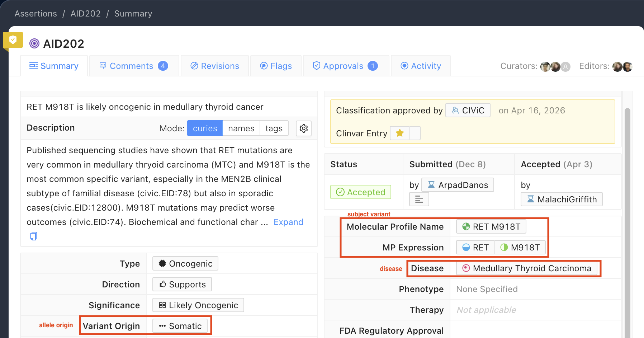Copy the description via clipboard icon
Screen dimensions: 644x338
click(34, 236)
